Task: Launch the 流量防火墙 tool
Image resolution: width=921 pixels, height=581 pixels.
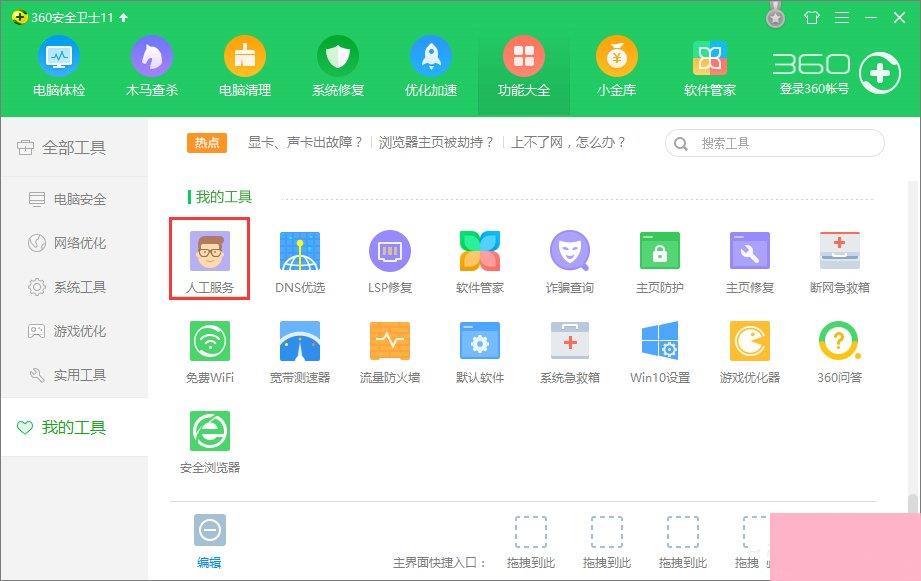Action: pos(389,352)
